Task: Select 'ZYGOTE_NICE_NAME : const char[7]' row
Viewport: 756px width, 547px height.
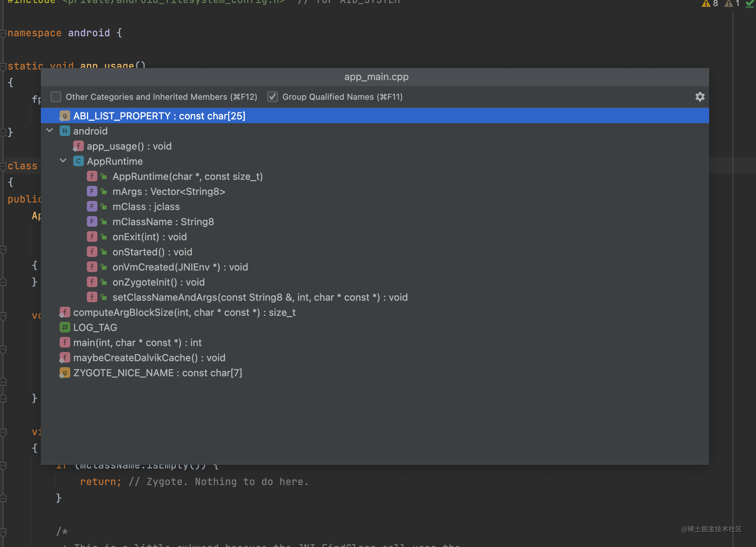Action: coord(375,373)
